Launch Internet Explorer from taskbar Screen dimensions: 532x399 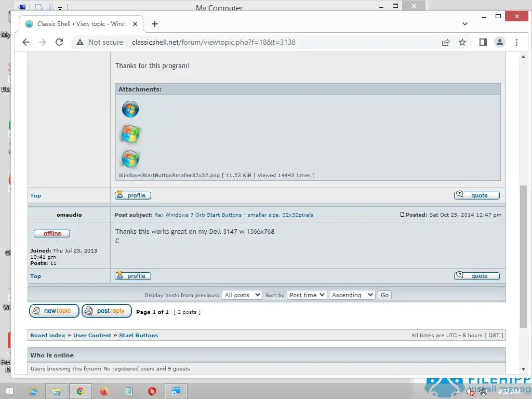pos(33,391)
